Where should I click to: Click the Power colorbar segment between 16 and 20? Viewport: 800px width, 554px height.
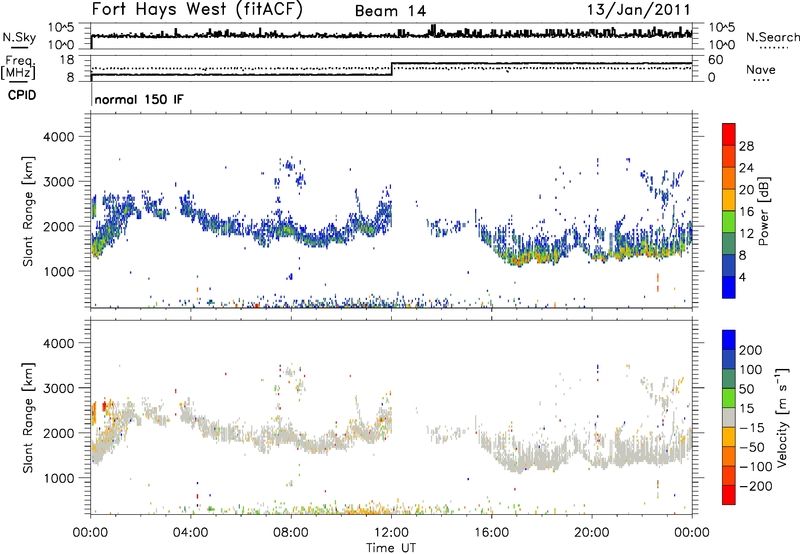[x=729, y=199]
